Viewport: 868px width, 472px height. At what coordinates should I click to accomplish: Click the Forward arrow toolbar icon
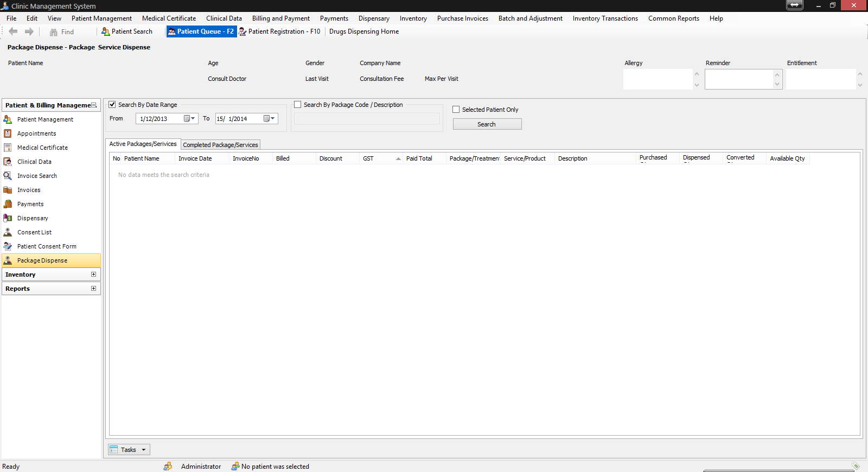click(29, 31)
